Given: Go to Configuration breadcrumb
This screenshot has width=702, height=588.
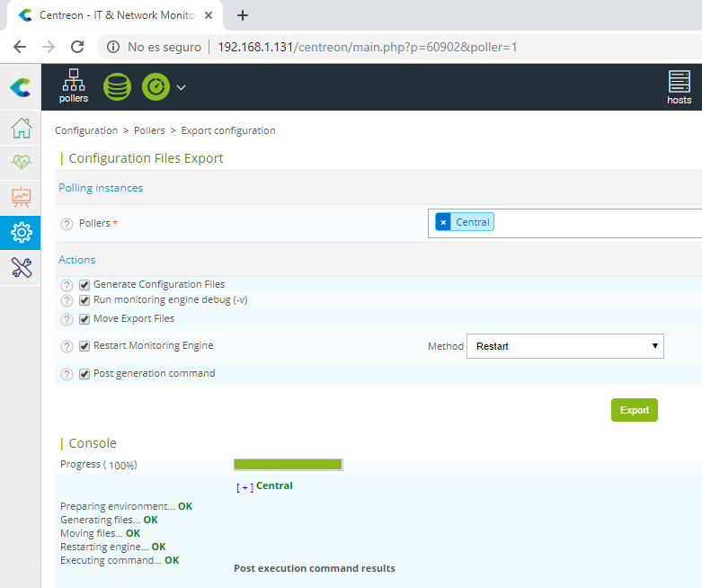Looking at the screenshot, I should (86, 130).
